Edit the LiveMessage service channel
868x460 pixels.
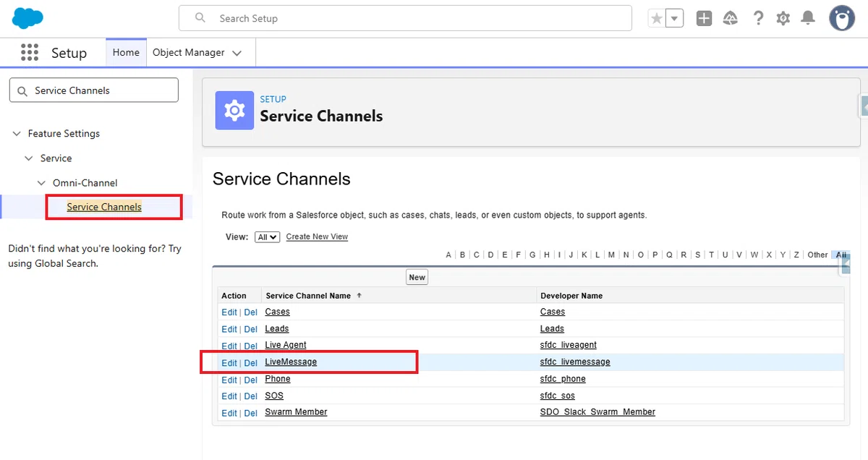(x=229, y=363)
